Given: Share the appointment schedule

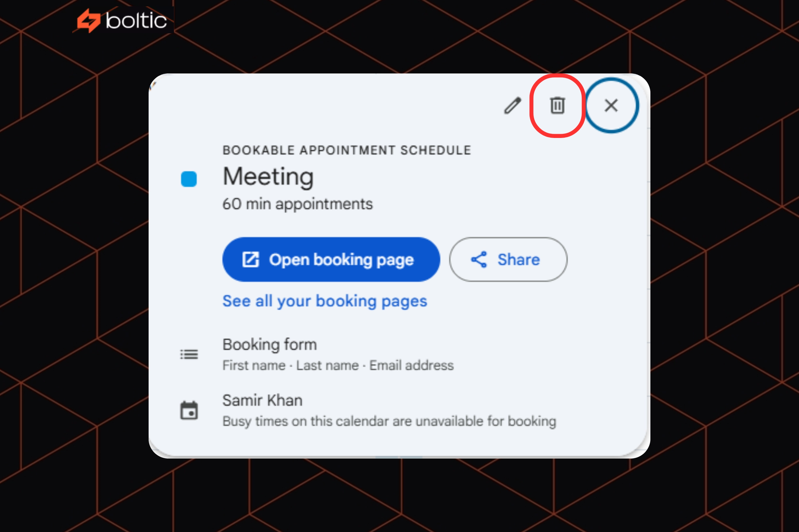Looking at the screenshot, I should pyautogui.click(x=508, y=260).
